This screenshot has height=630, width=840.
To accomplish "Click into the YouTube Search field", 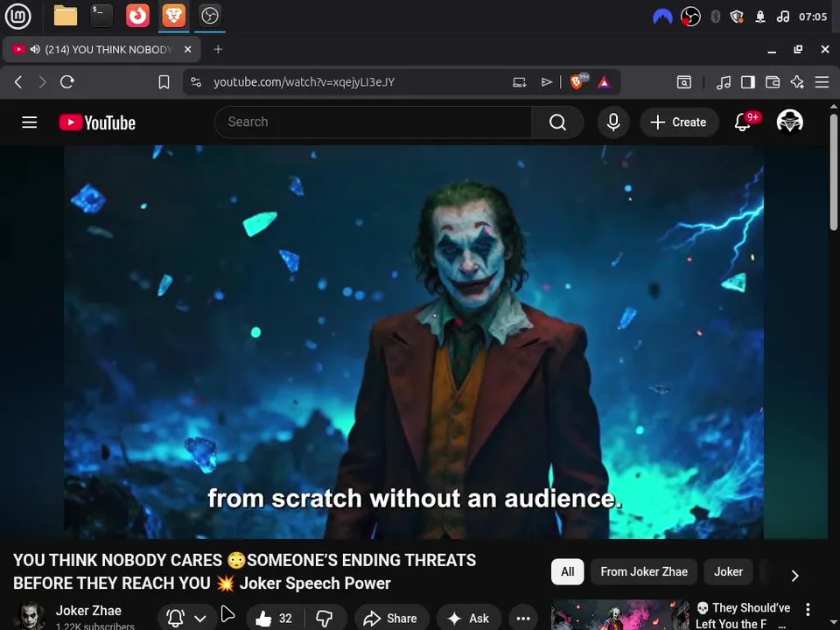I will click(x=373, y=122).
